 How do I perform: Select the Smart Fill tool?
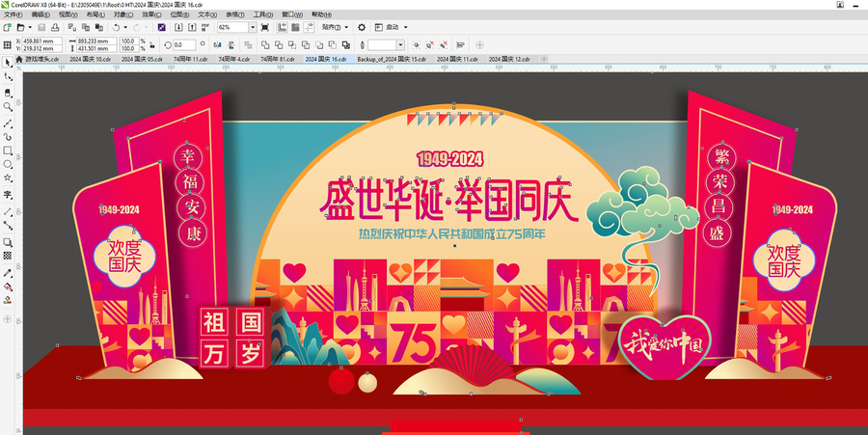[8, 300]
